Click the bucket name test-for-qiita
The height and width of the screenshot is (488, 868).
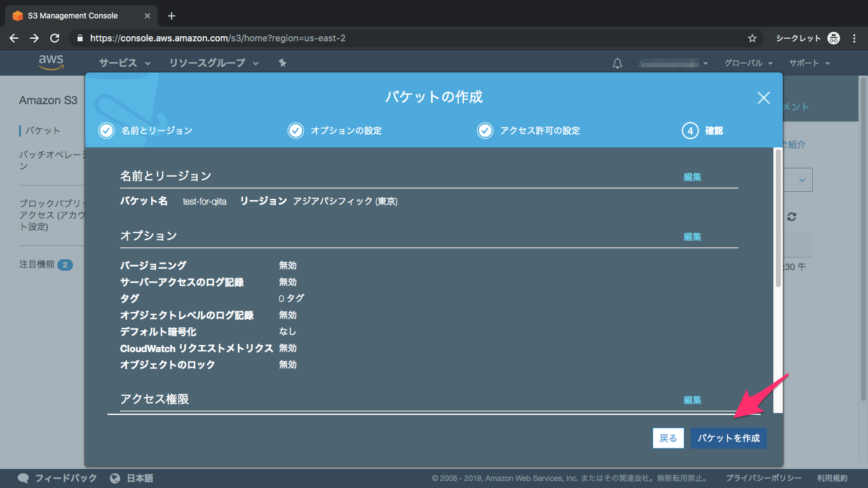point(205,201)
